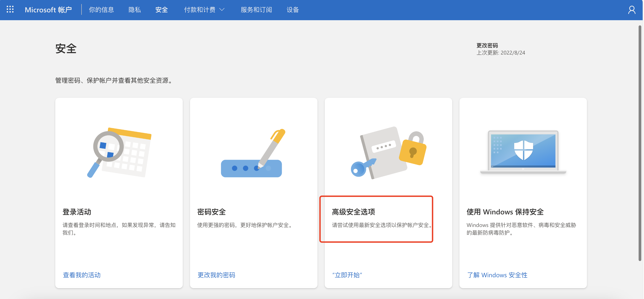Click 更改密码 at top right

coord(487,46)
